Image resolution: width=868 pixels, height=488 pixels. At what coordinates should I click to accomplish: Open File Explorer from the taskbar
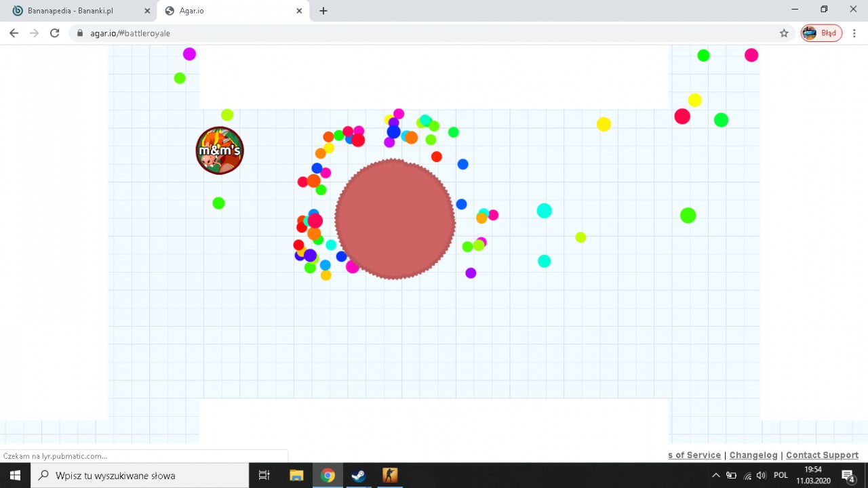point(296,475)
